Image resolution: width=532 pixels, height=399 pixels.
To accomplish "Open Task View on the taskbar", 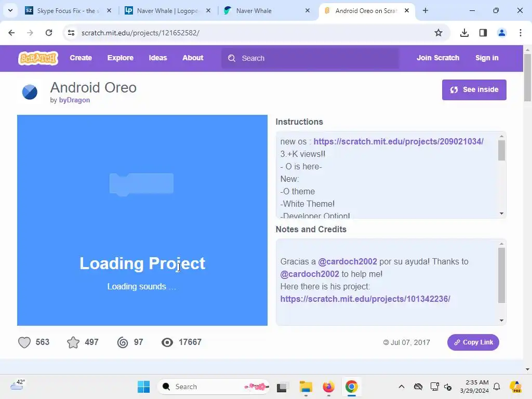I will pyautogui.click(x=282, y=387).
